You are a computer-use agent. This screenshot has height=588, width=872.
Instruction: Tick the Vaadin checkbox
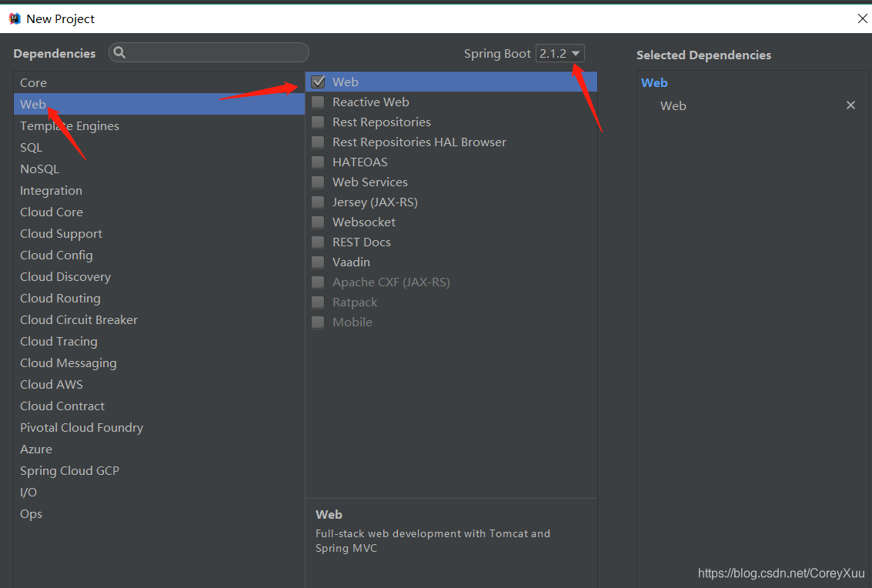pyautogui.click(x=318, y=262)
